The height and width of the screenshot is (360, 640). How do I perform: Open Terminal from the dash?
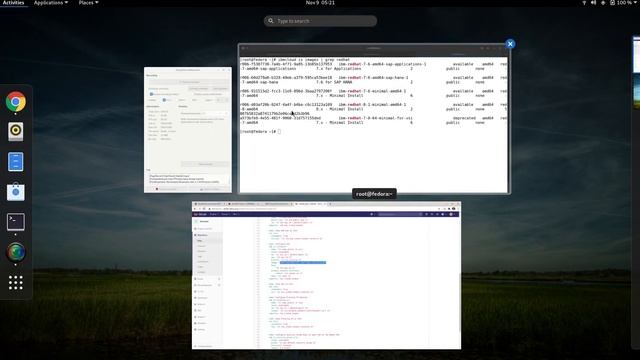pos(16,222)
